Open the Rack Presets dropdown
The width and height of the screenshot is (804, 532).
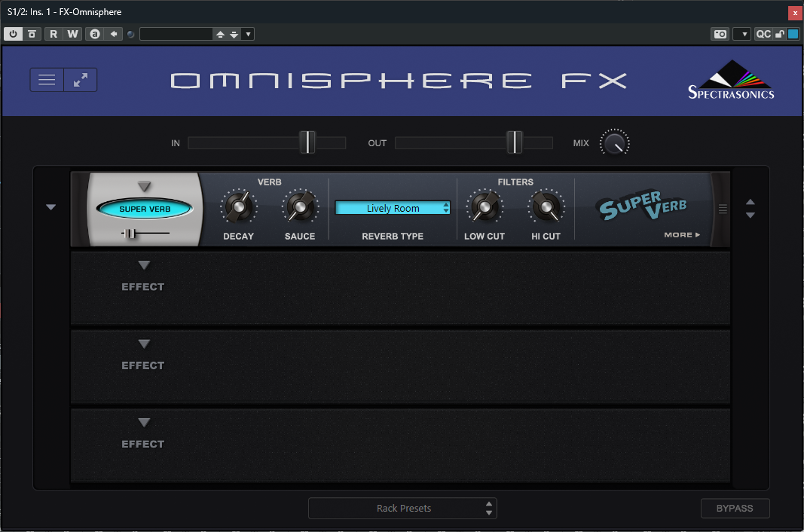[x=402, y=509]
